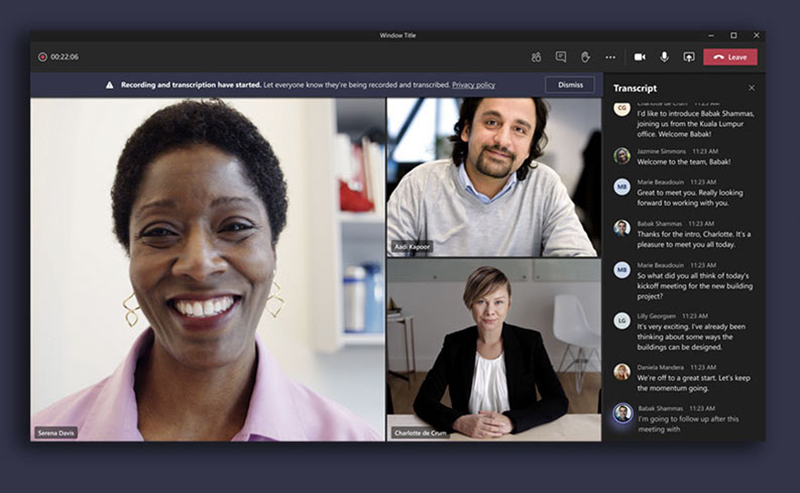Click the raise hand icon
800x493 pixels.
[586, 57]
